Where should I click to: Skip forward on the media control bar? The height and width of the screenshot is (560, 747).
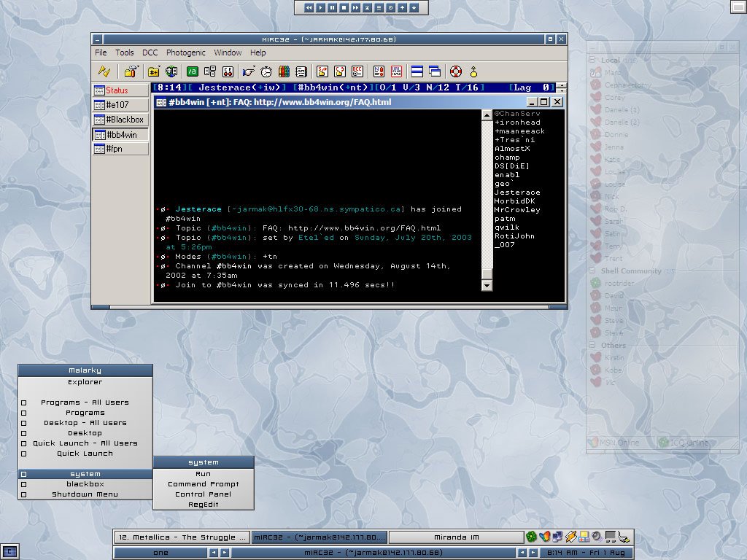[355, 7]
